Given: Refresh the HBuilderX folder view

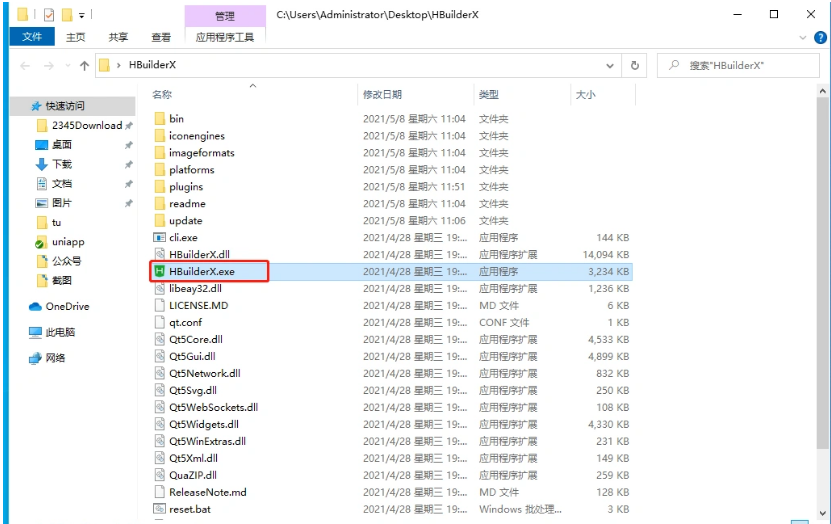Looking at the screenshot, I should tap(634, 66).
